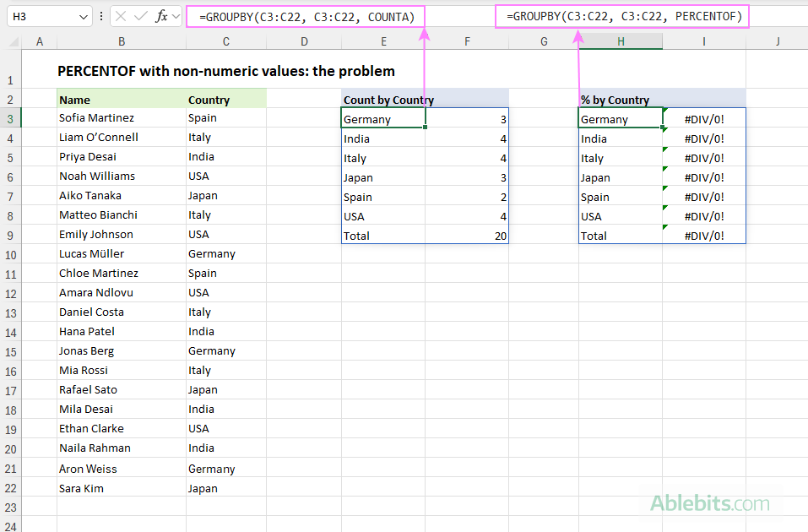Expand the formula bar chevron after fx

(x=176, y=16)
